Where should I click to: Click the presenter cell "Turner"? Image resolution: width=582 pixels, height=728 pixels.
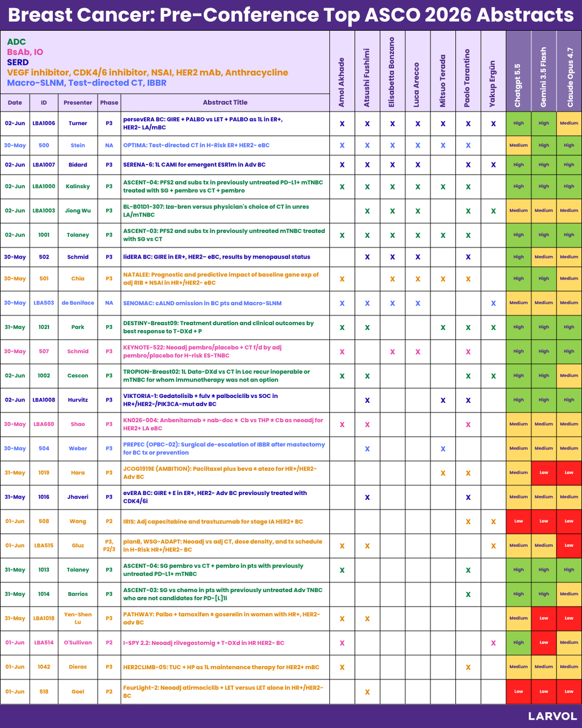pos(78,123)
